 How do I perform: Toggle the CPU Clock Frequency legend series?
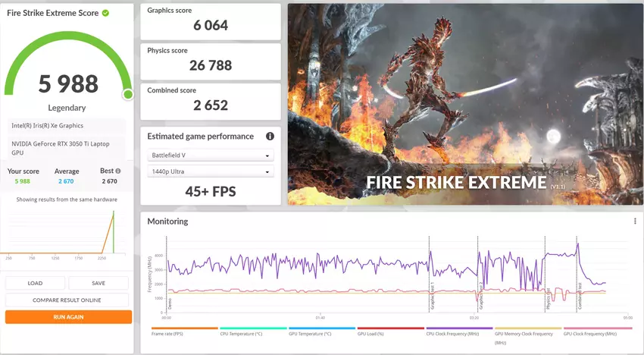pos(453,333)
